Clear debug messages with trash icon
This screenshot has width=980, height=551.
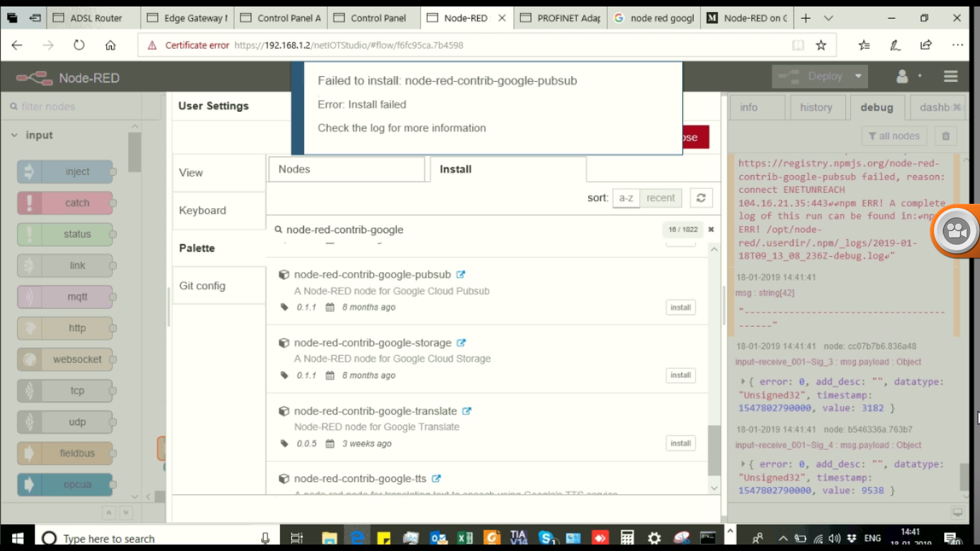946,136
